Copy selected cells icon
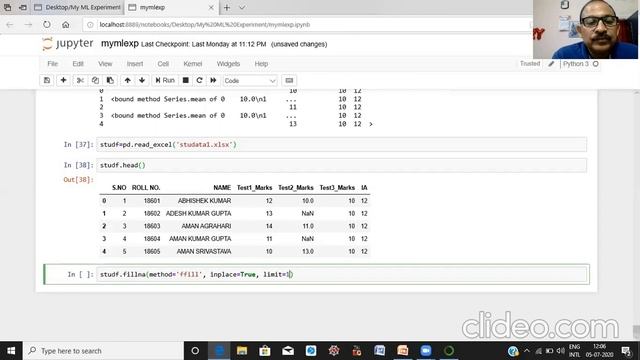This screenshot has height=360, width=640. coord(95,80)
